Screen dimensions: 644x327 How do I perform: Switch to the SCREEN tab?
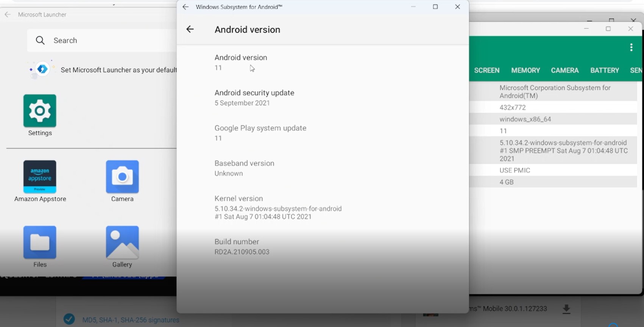tap(487, 70)
